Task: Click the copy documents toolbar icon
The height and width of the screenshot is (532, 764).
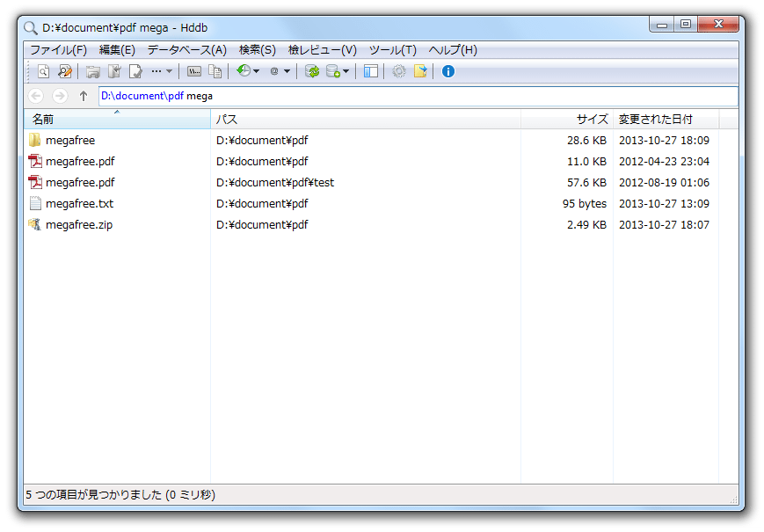Action: (x=215, y=71)
